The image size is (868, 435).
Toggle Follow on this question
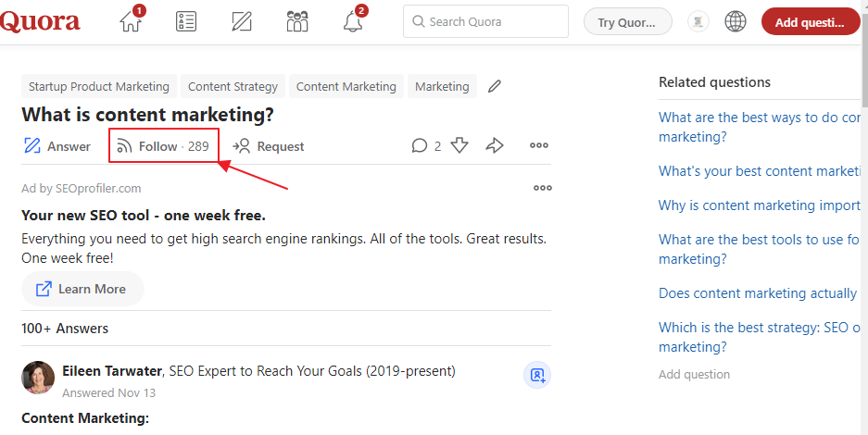(x=163, y=146)
